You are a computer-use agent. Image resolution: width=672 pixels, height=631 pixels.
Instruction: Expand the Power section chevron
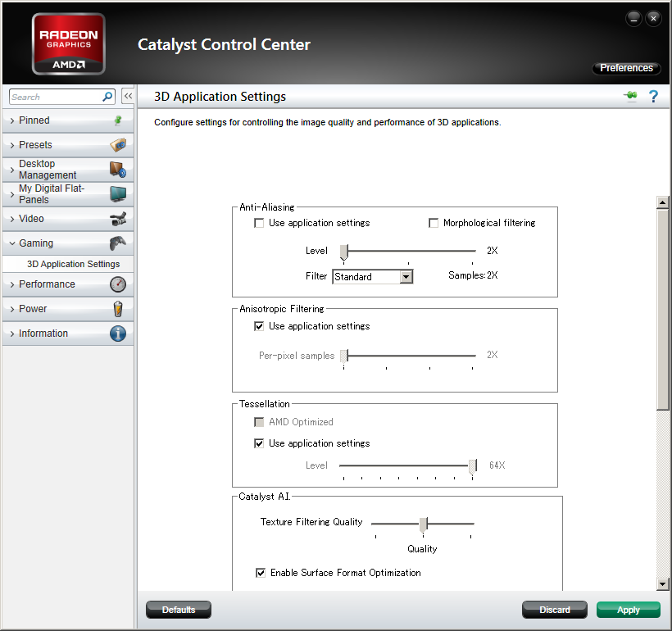(x=12, y=309)
